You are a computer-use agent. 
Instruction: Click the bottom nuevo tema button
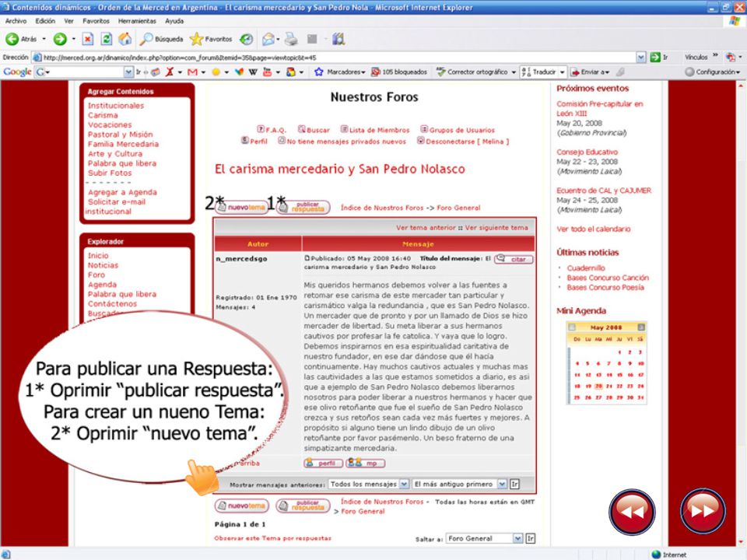click(x=241, y=506)
